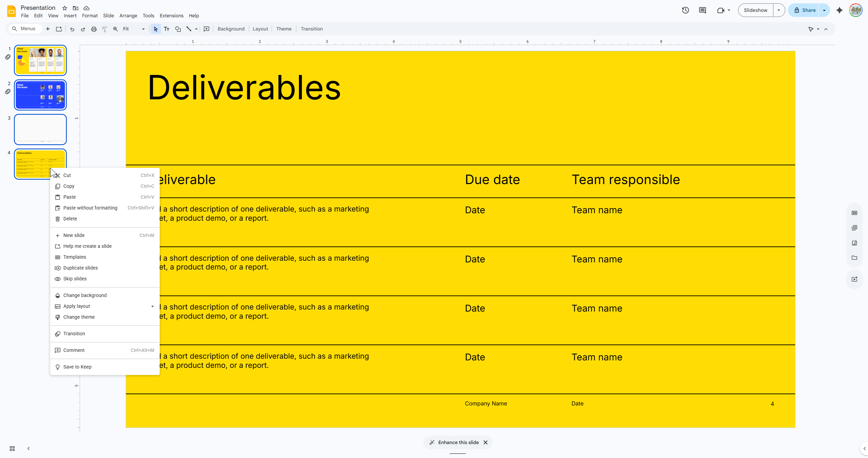Show the side panel arrow
Image resolution: width=868 pixels, height=458 pixels.
(864, 449)
